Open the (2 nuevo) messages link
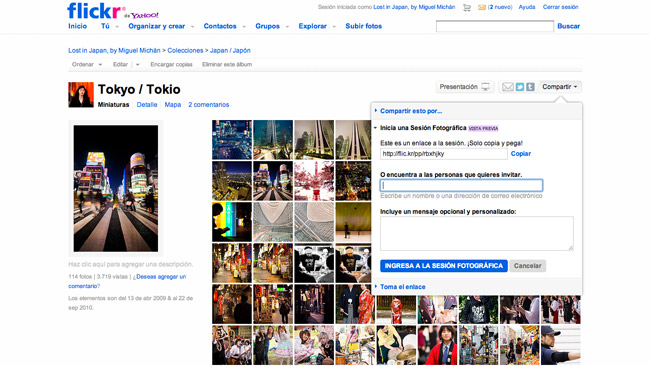Image resolution: width=650 pixels, height=366 pixels. coord(500,7)
